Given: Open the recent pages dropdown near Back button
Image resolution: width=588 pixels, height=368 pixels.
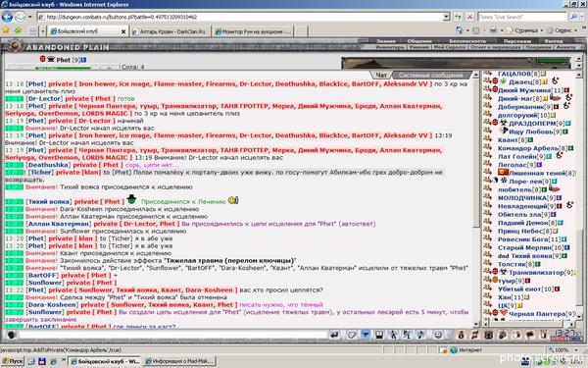Looking at the screenshot, I should (x=30, y=17).
